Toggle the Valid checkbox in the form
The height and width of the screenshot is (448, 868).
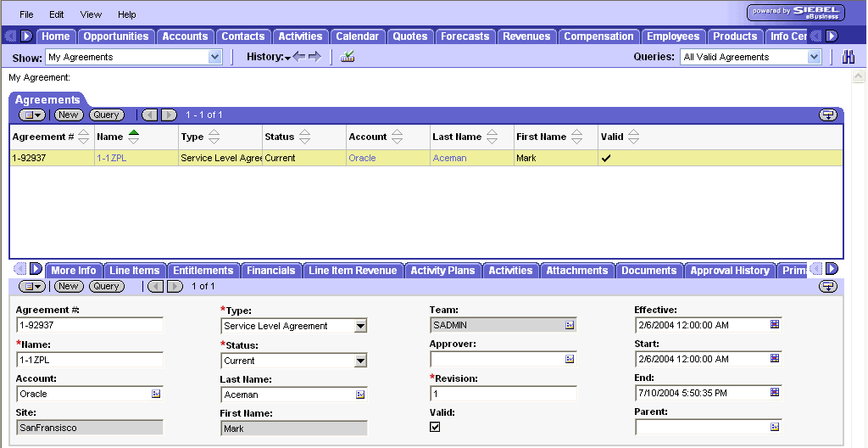click(435, 427)
